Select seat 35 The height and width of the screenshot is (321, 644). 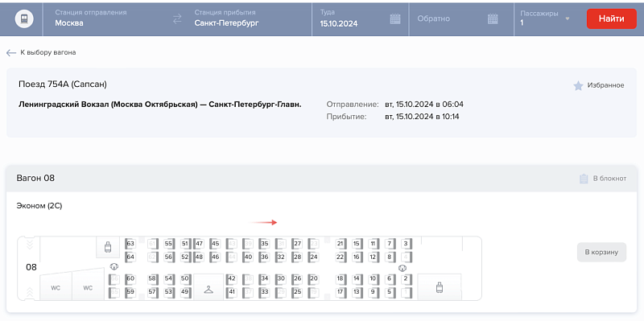coord(264,244)
